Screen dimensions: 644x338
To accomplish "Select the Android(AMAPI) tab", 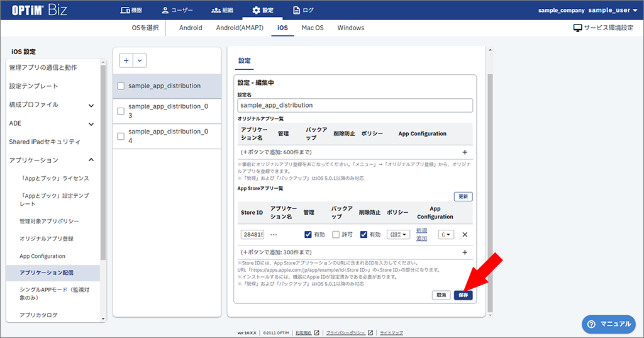I will pyautogui.click(x=240, y=28).
